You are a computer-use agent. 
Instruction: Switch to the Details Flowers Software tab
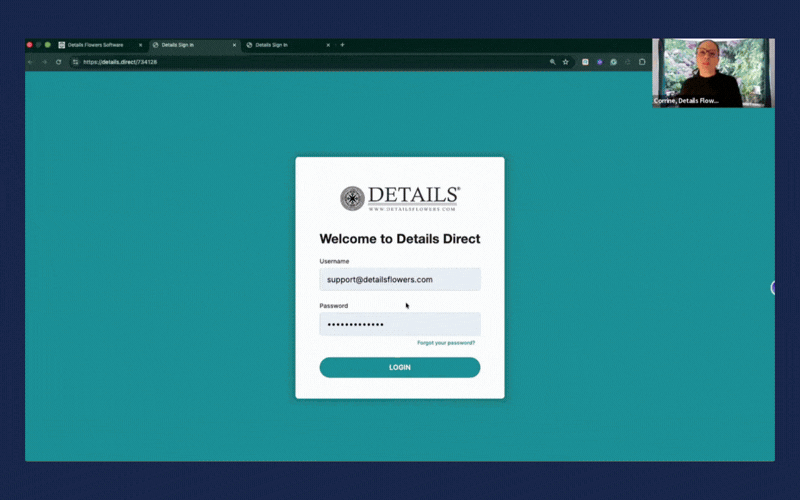(x=96, y=45)
